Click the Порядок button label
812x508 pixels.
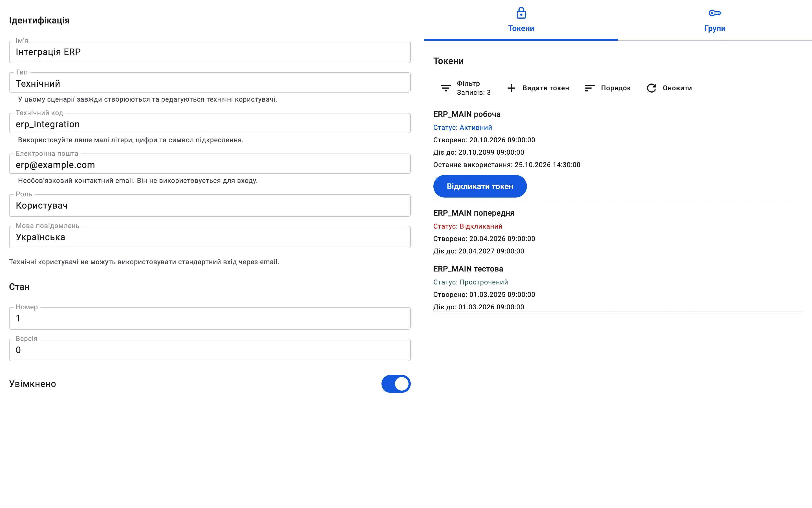point(616,88)
